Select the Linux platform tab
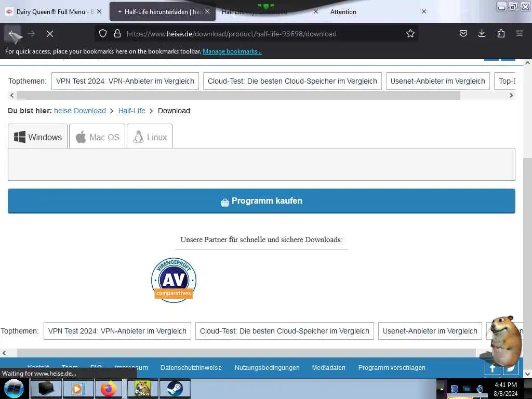The image size is (532, 399). (150, 137)
